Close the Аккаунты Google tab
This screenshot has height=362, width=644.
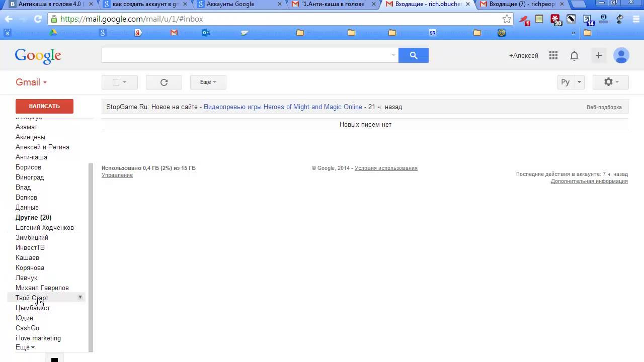pos(279,4)
